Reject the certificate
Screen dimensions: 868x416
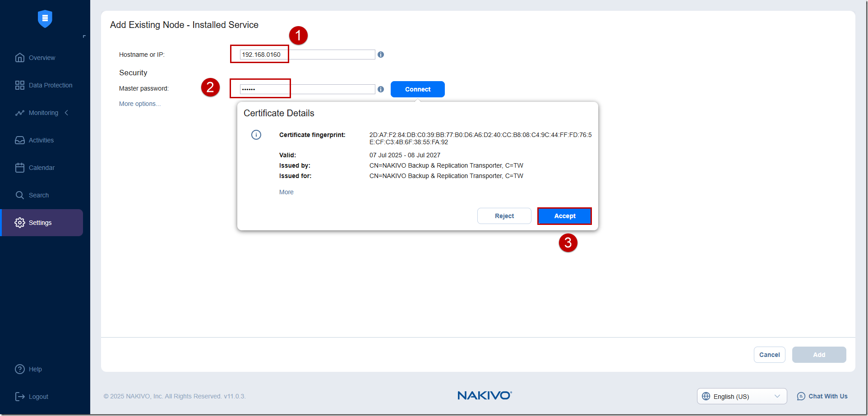[504, 216]
